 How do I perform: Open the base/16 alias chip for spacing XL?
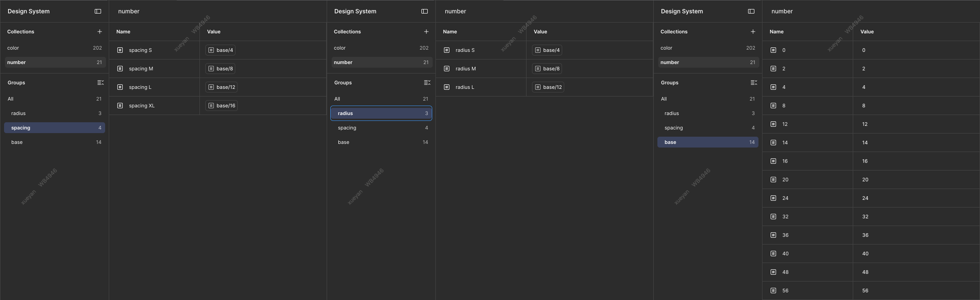pyautogui.click(x=222, y=106)
